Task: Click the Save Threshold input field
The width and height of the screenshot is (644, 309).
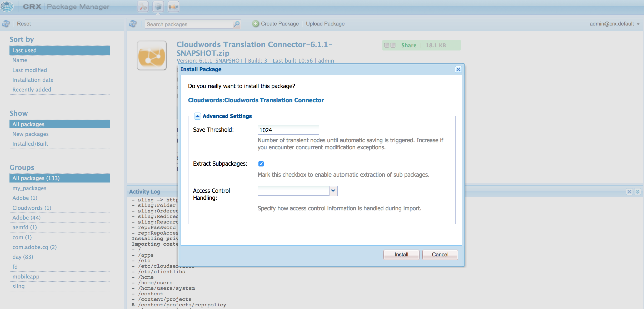Action: pos(288,130)
